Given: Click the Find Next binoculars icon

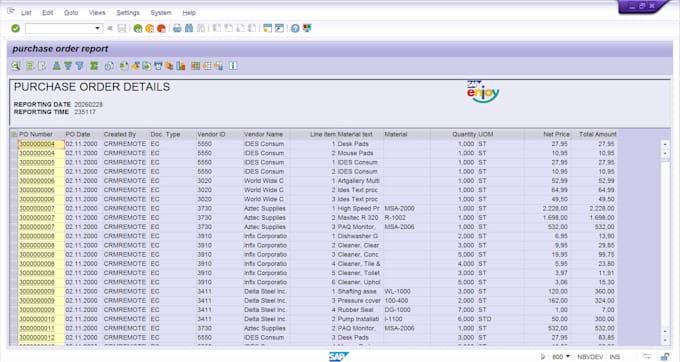Looking at the screenshot, I should pos(201,28).
